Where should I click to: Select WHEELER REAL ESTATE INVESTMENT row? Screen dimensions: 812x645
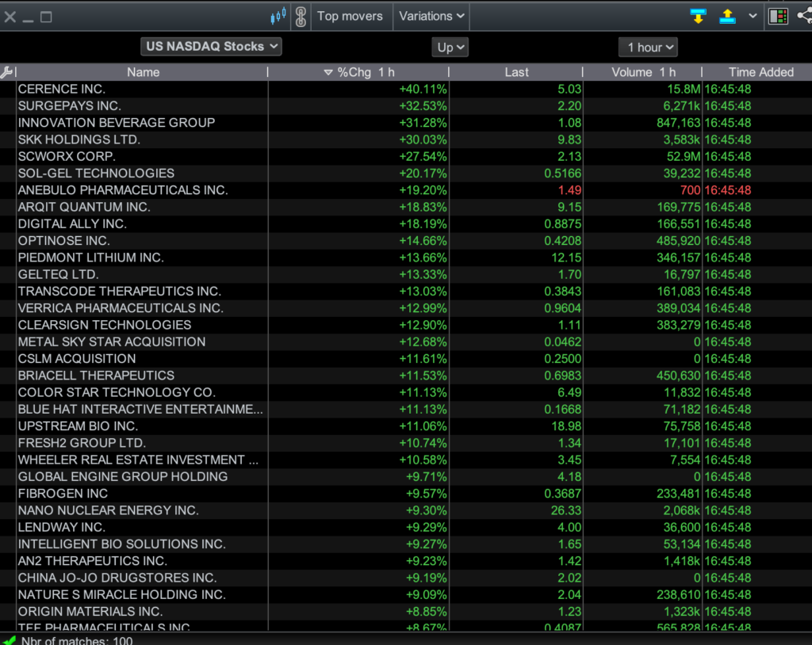tap(406, 460)
